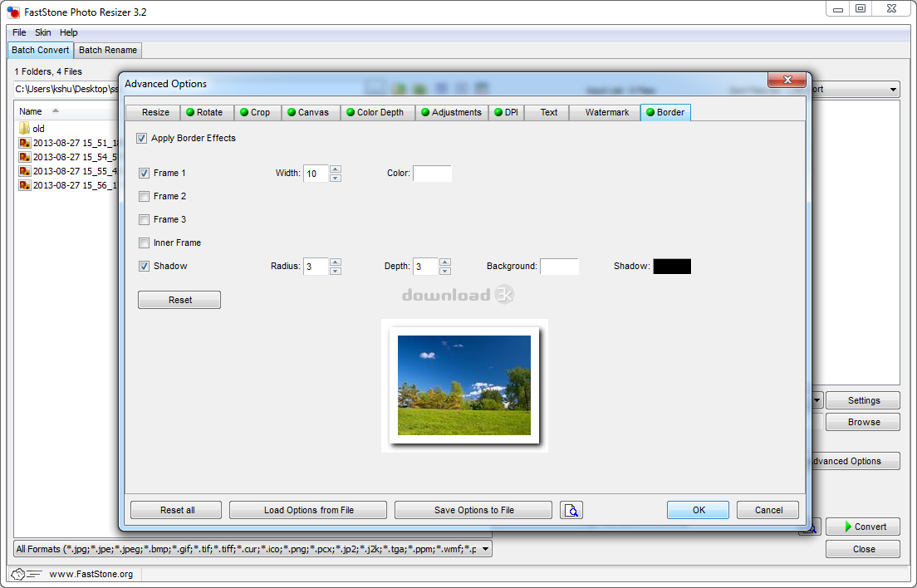
Task: Click www.FastStone.org link in status bar
Action: [x=91, y=574]
